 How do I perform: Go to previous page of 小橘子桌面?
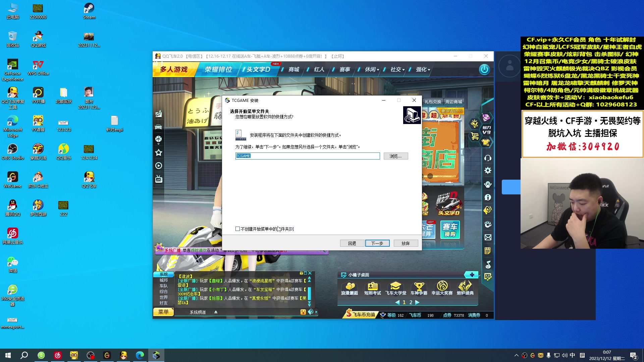pos(397,302)
